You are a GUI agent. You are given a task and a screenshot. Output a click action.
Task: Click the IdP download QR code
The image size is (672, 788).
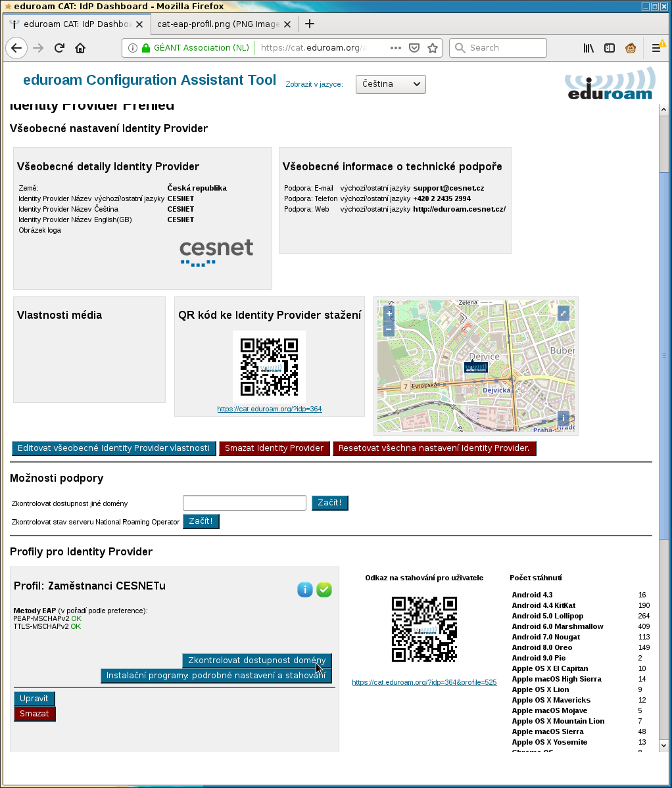270,367
